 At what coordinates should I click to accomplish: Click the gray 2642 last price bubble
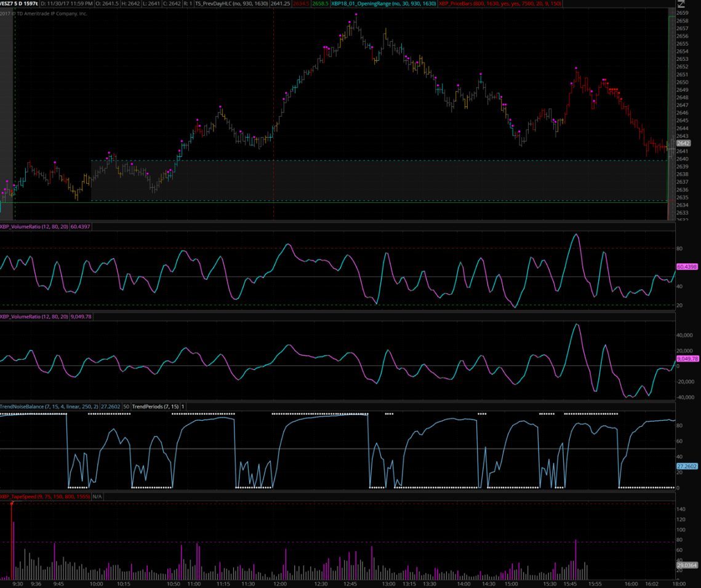pyautogui.click(x=684, y=143)
